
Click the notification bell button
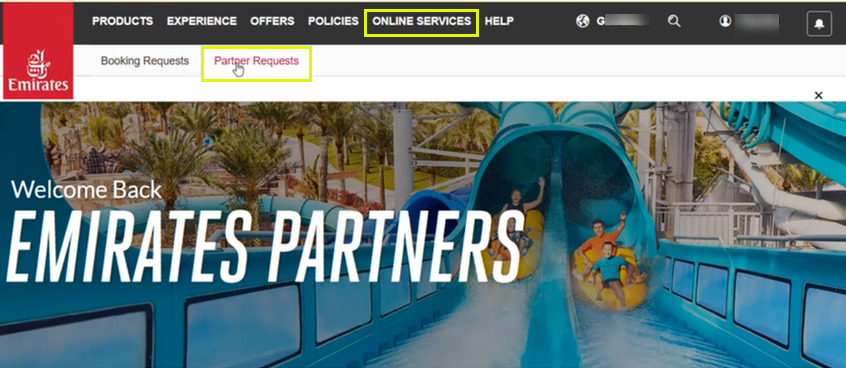click(x=819, y=24)
